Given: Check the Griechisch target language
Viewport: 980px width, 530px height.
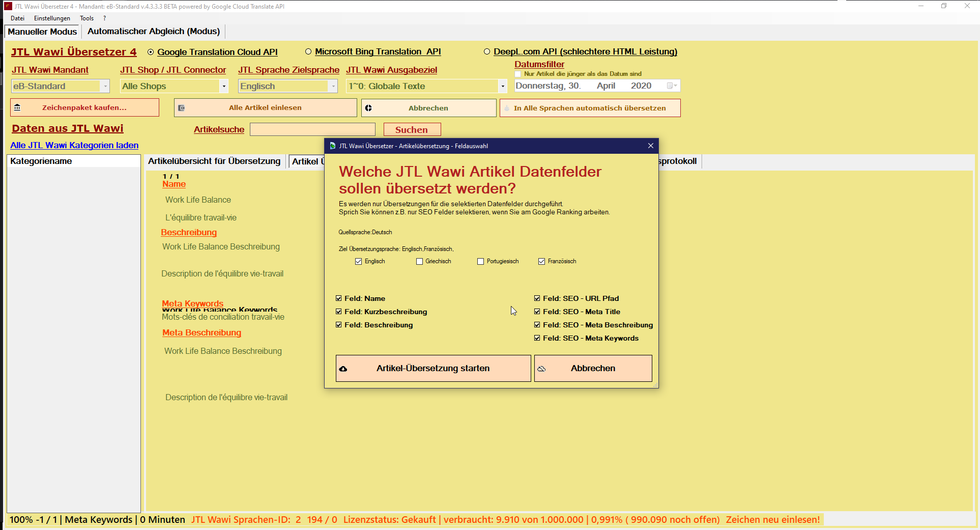Looking at the screenshot, I should (420, 261).
